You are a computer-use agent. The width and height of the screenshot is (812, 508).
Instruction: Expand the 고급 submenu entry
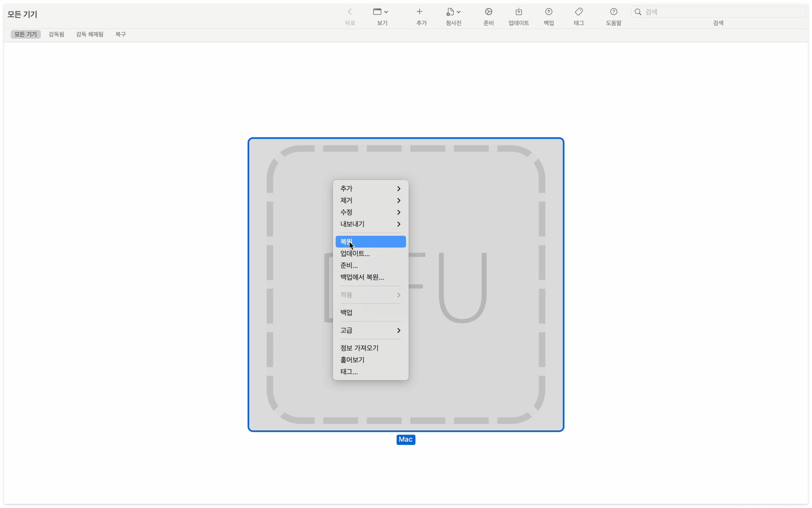370,330
